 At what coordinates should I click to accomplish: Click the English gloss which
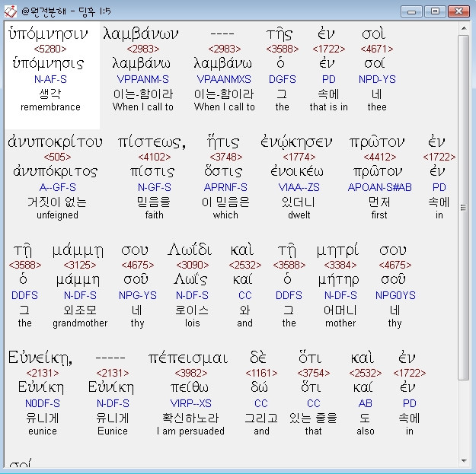point(225,215)
